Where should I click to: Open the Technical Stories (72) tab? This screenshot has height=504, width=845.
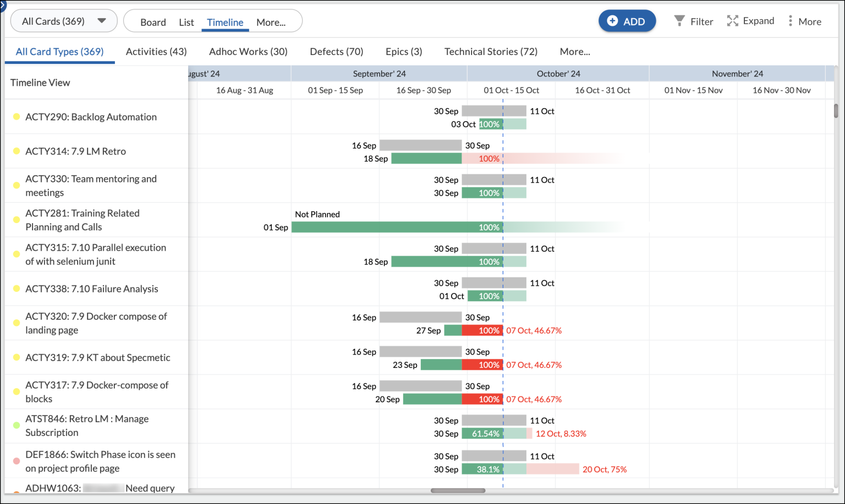[x=491, y=51]
